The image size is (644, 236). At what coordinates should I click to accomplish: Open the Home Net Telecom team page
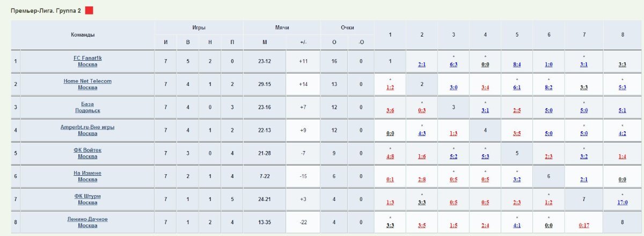coord(87,84)
